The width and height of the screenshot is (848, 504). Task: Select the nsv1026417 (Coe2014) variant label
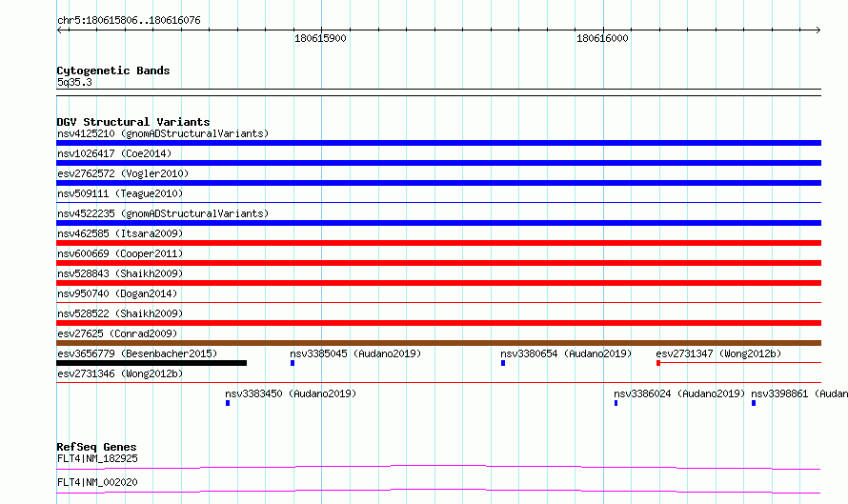114,153
